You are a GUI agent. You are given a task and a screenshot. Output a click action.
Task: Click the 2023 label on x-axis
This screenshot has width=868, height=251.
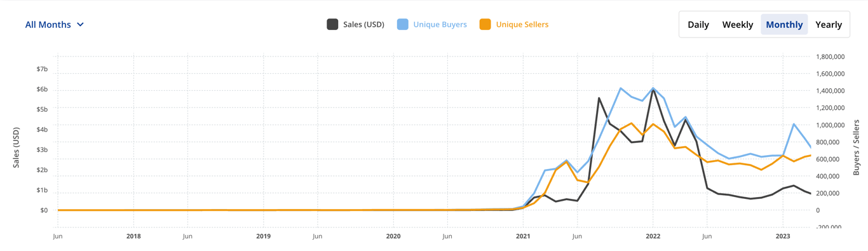click(783, 236)
